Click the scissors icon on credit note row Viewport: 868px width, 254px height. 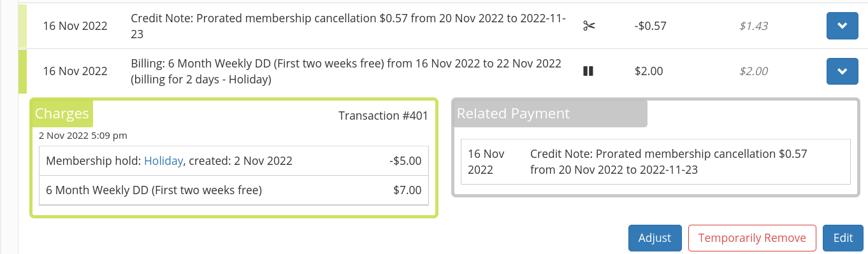tap(588, 26)
